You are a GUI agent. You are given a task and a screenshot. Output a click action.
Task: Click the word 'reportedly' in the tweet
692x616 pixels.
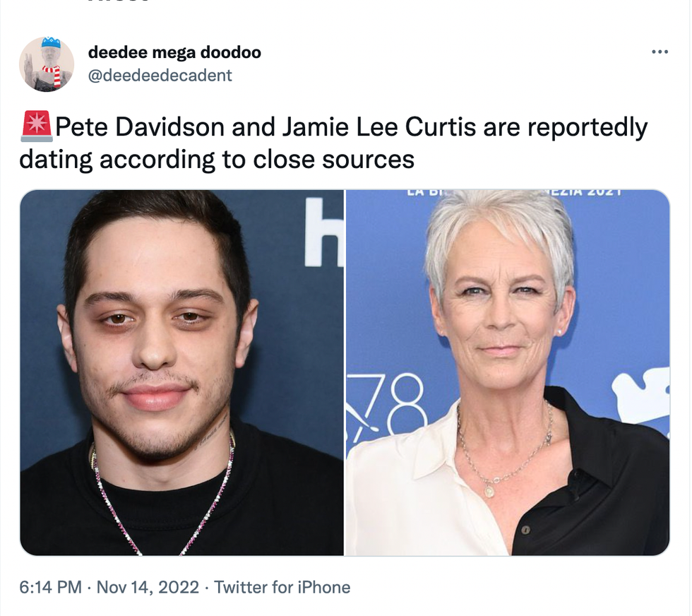tap(587, 127)
